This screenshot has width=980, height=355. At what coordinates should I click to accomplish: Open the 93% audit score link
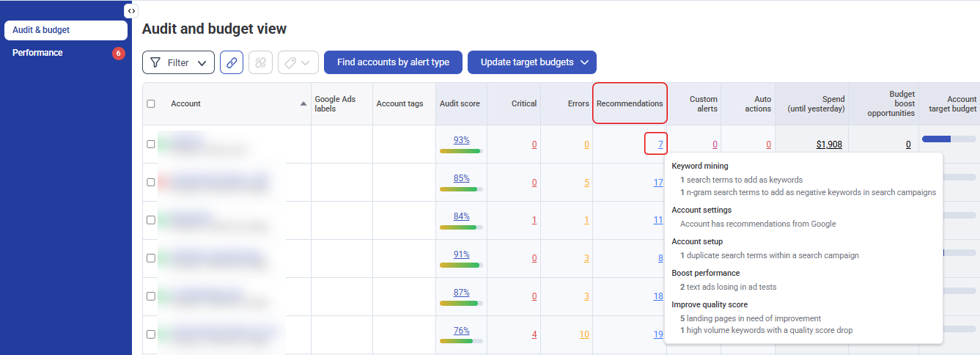click(461, 139)
